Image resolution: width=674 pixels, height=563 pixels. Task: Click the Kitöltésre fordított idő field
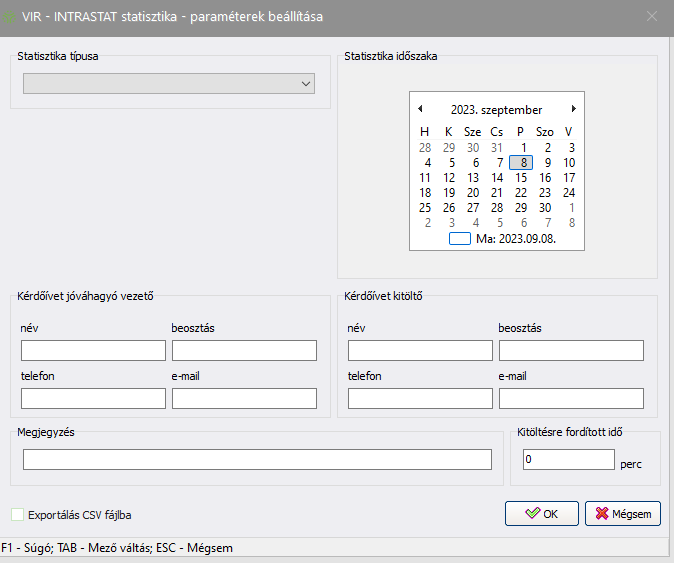tap(568, 459)
